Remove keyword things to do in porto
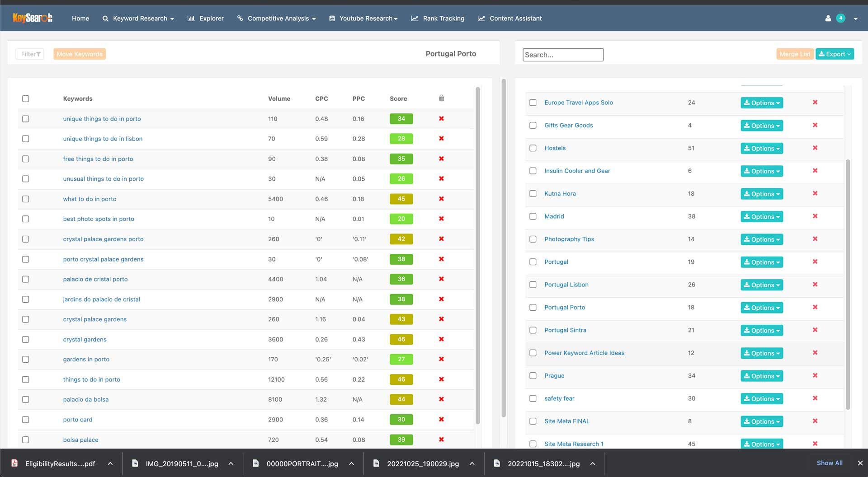The image size is (868, 477). tap(441, 379)
